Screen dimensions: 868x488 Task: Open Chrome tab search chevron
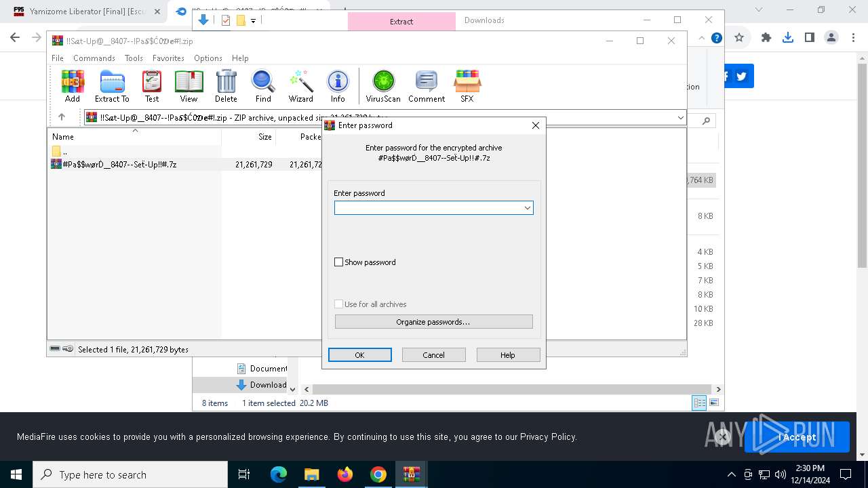coord(759,10)
